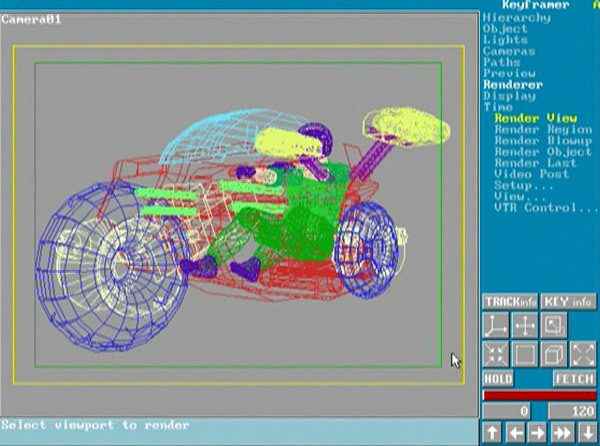Image resolution: width=600 pixels, height=446 pixels.
Task: Click the 3D cube extents icon
Action: click(554, 354)
